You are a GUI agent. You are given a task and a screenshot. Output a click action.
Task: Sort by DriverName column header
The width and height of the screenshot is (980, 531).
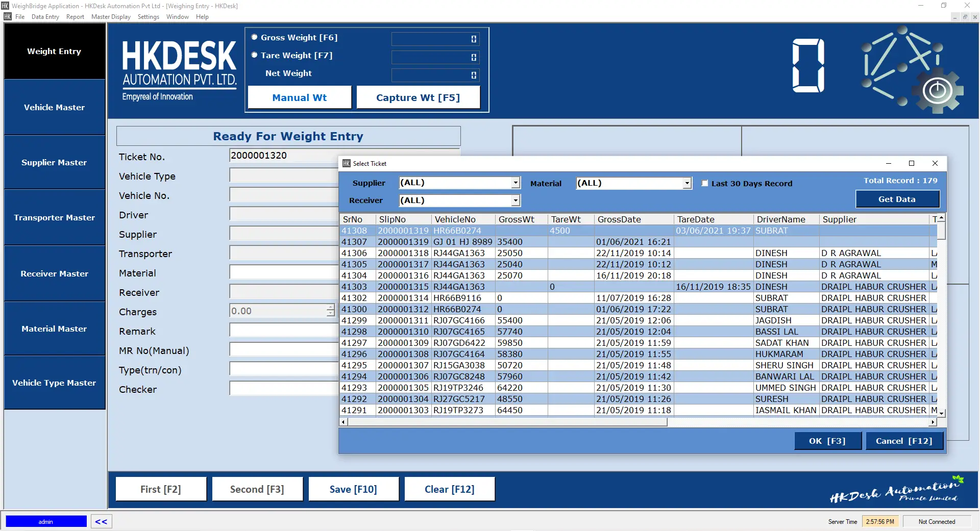(786, 219)
